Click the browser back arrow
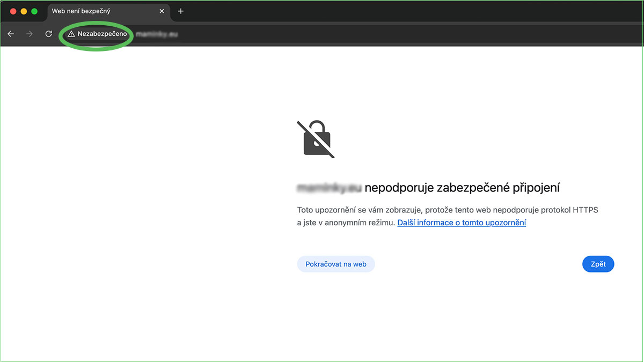The image size is (644, 362). coord(11,34)
